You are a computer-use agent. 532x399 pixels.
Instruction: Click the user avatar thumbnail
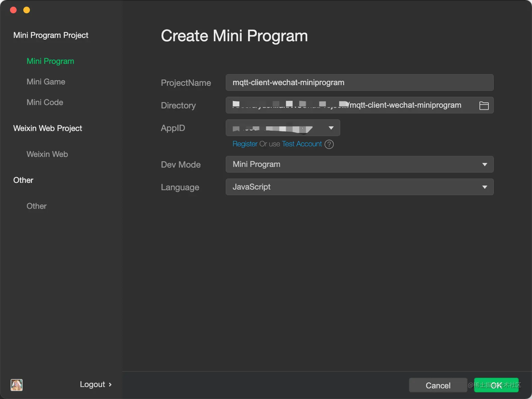[17, 385]
